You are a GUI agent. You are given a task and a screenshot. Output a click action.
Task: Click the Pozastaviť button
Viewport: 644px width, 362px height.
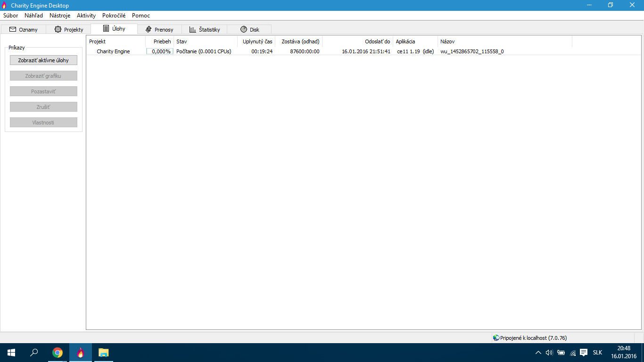pyautogui.click(x=43, y=91)
